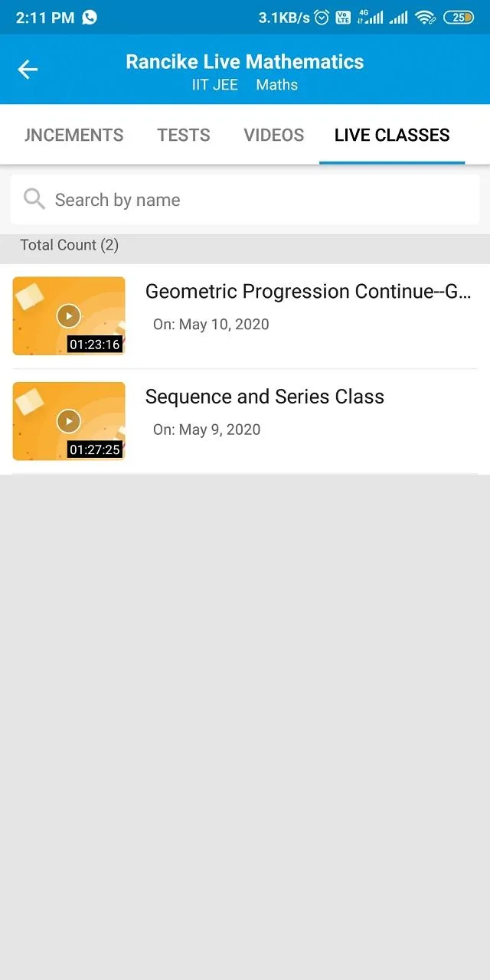Switch to the ANNOUNCEMENTS tab

pyautogui.click(x=73, y=135)
